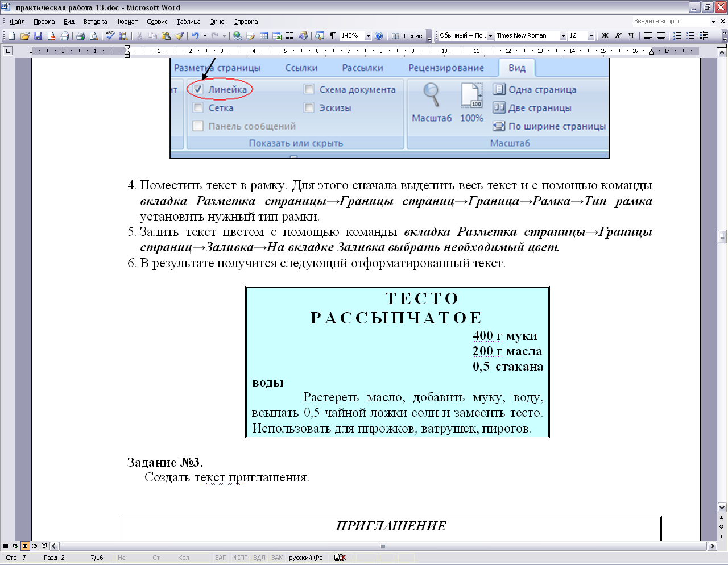This screenshot has height=565, width=728.
Task: Open the Формат menu
Action: (127, 22)
